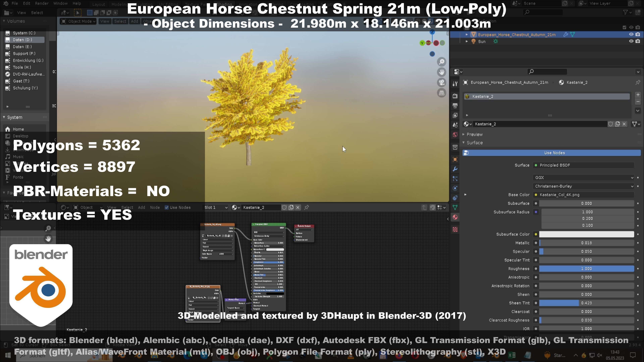Toggle fake user shield in Properties material field
The width and height of the screenshot is (644, 362).
coord(610,124)
